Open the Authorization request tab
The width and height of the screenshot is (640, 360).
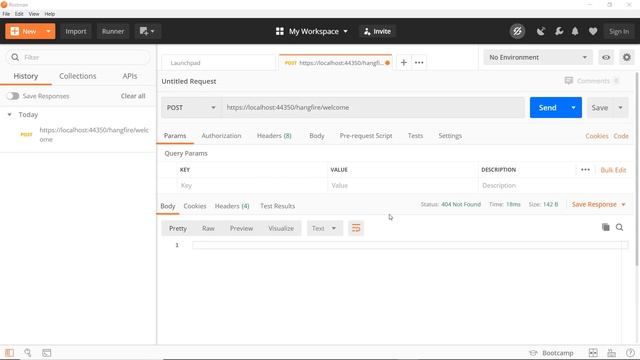click(221, 136)
